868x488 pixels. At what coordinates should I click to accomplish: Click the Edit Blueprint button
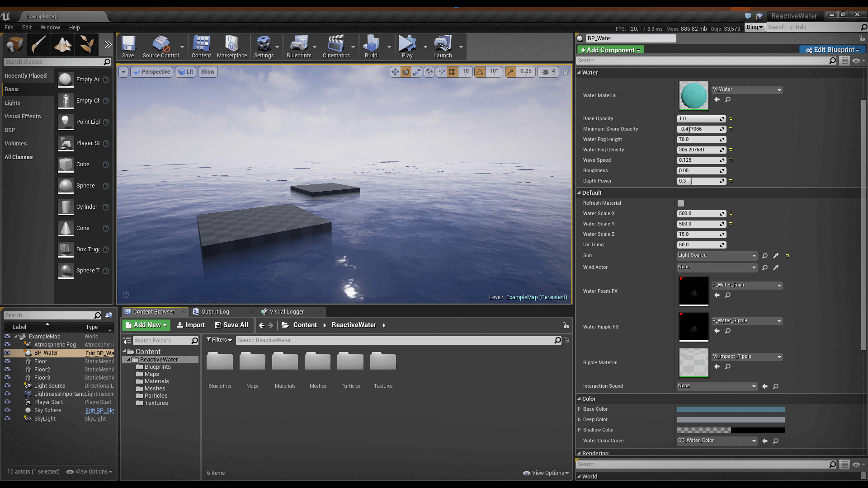click(x=832, y=50)
